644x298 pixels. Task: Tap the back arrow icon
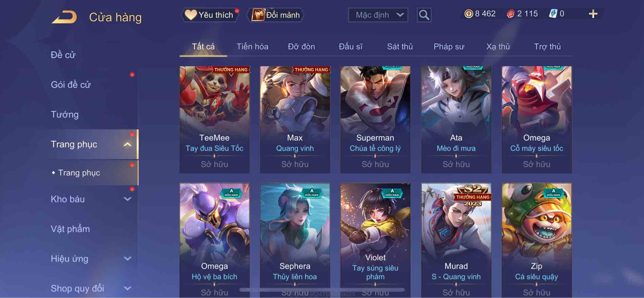[64, 17]
